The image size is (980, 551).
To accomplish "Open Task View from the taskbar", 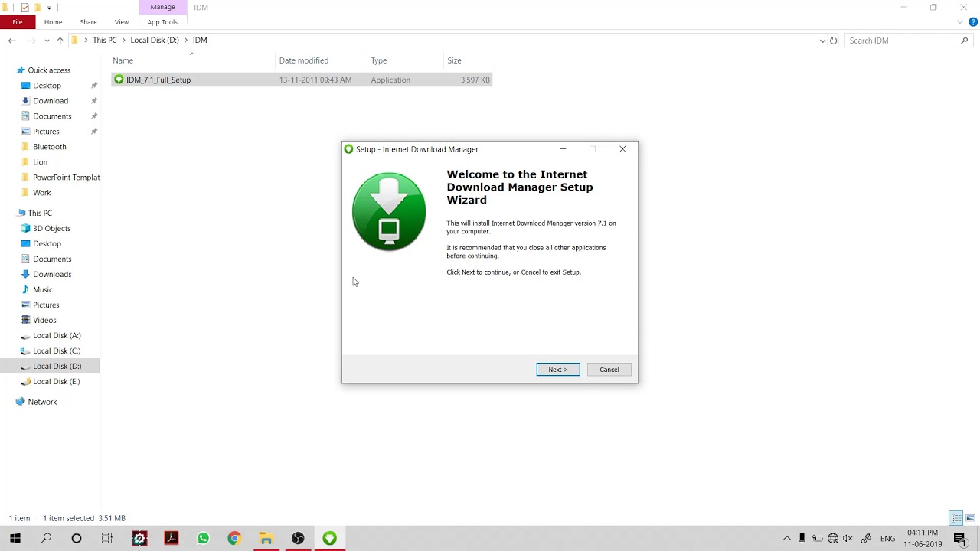I will point(107,539).
